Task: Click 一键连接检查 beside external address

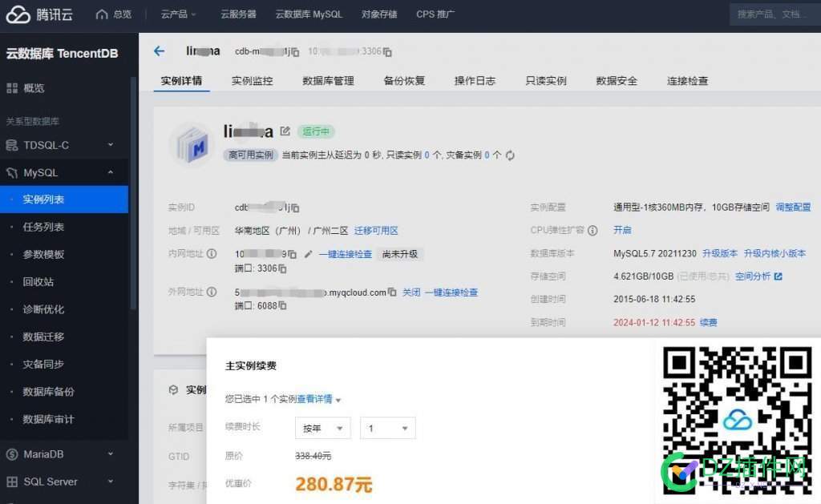Action: [x=451, y=292]
